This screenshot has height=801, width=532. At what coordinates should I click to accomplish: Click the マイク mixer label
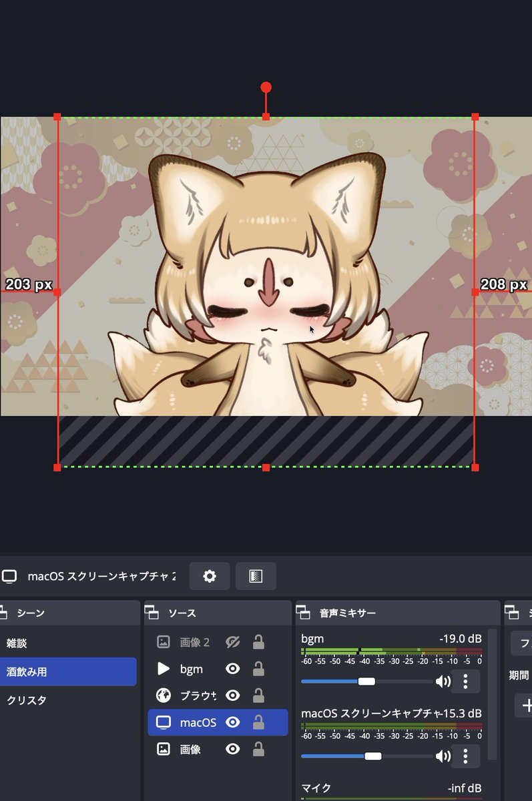point(316,788)
